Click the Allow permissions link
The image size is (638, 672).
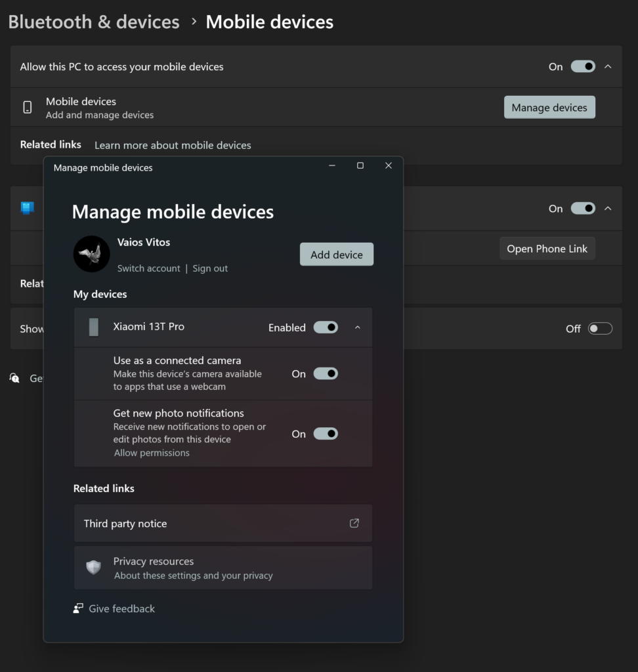point(152,452)
